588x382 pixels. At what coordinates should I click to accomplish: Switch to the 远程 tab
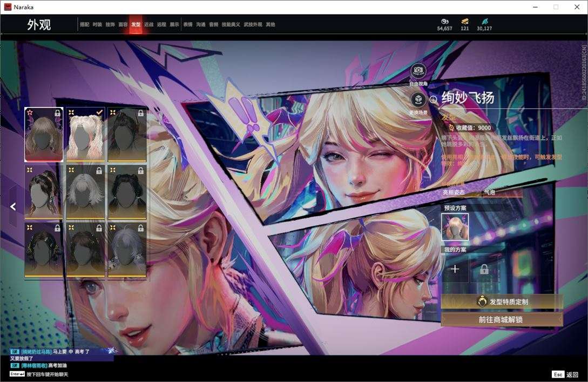pos(161,24)
